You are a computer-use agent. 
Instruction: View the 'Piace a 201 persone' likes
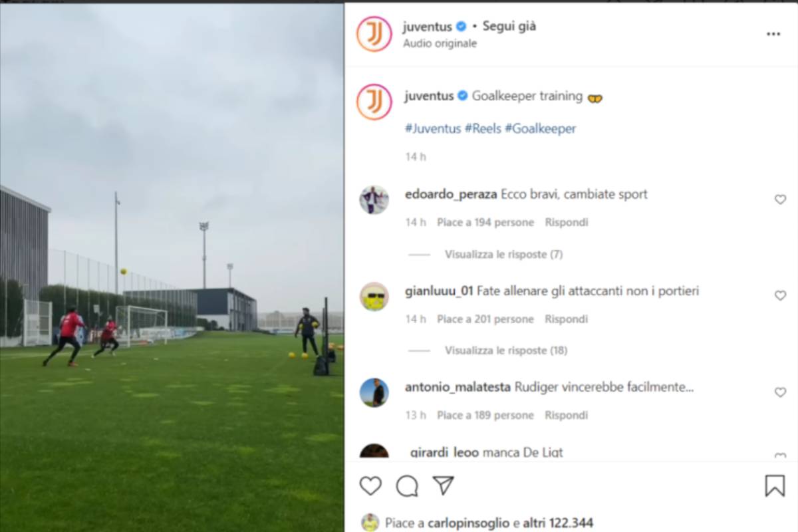click(x=485, y=319)
